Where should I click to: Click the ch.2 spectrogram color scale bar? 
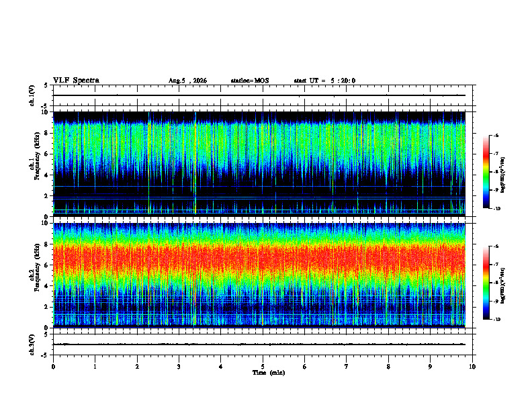pyautogui.click(x=486, y=283)
